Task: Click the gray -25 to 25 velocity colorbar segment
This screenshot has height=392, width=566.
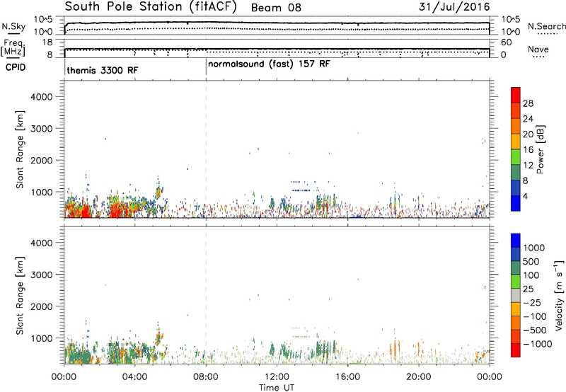Action: click(x=516, y=295)
